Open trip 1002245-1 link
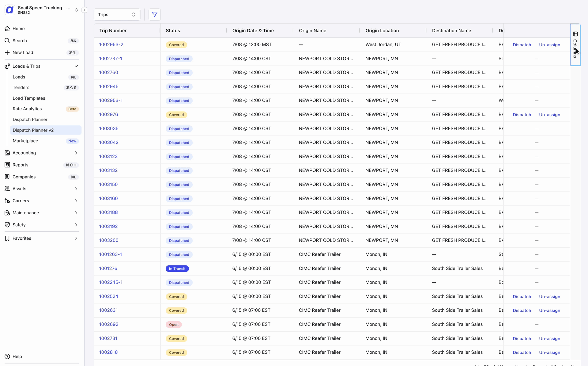The width and height of the screenshot is (588, 366). coord(111,282)
